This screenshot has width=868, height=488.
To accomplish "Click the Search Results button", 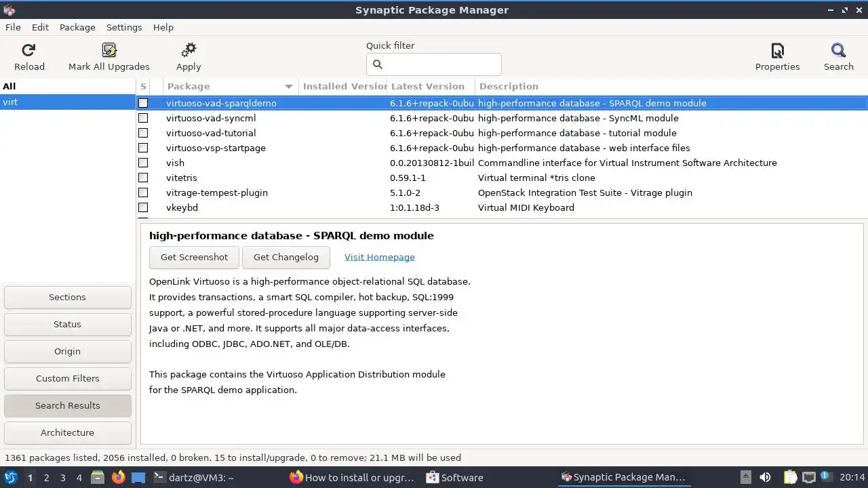I will pyautogui.click(x=67, y=405).
